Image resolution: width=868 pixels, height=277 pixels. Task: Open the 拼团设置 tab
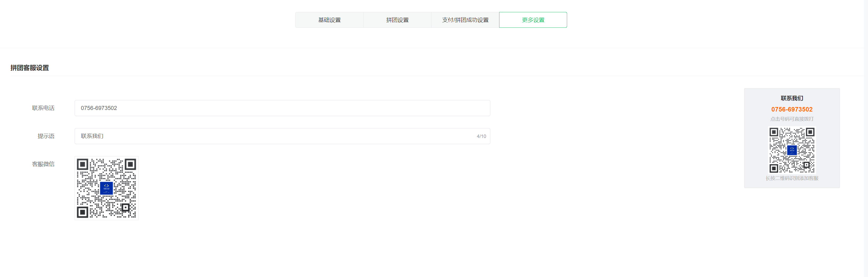[x=398, y=20]
